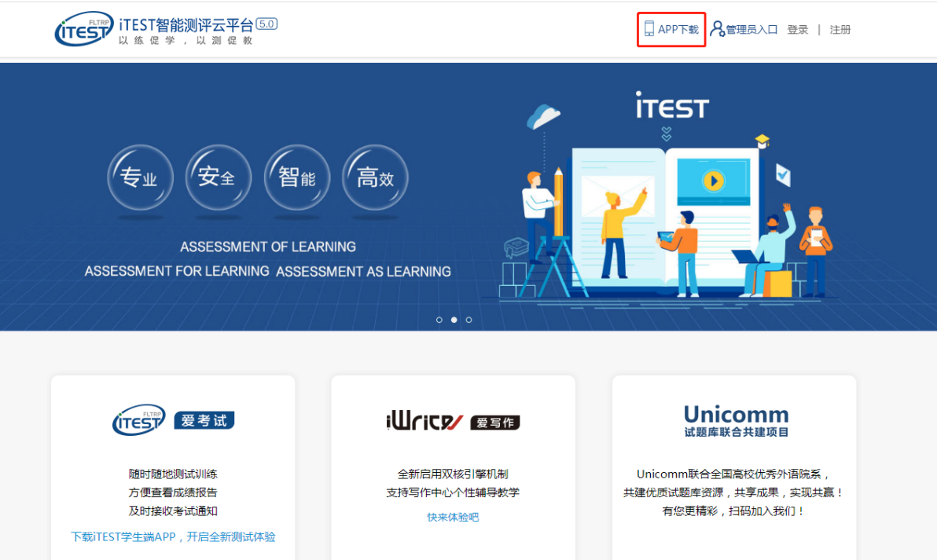The width and height of the screenshot is (937, 560).
Task: Click the white iTEST logo in banner
Action: (672, 106)
